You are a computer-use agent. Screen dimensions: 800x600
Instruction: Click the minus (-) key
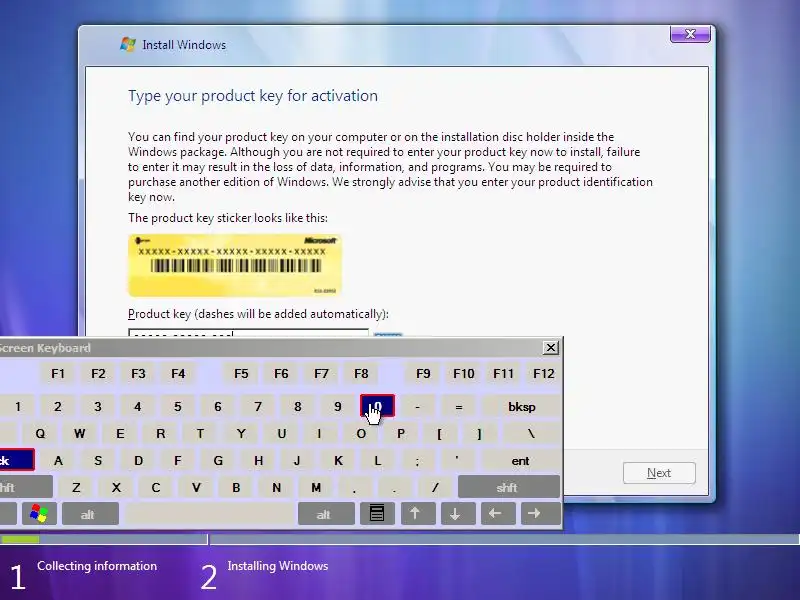417,407
